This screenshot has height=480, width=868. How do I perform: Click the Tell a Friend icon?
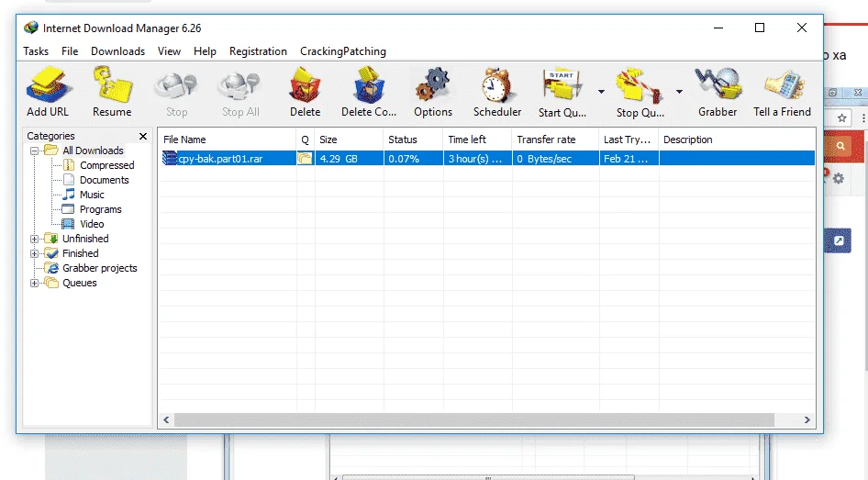782,92
